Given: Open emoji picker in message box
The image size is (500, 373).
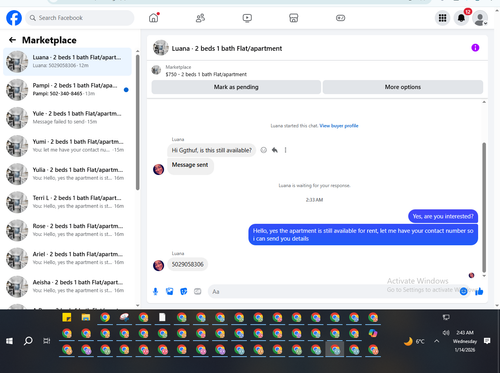Looking at the screenshot, I should (x=463, y=292).
